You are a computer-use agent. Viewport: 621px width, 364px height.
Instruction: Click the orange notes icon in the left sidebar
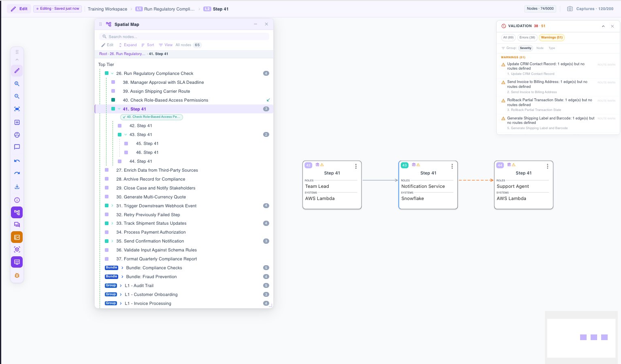coord(17,237)
